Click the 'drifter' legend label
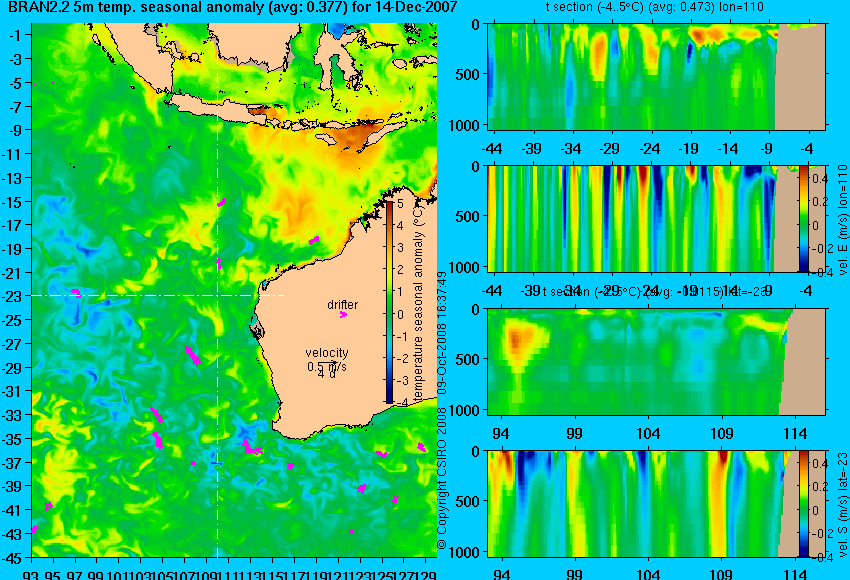This screenshot has width=850, height=580. click(x=343, y=305)
